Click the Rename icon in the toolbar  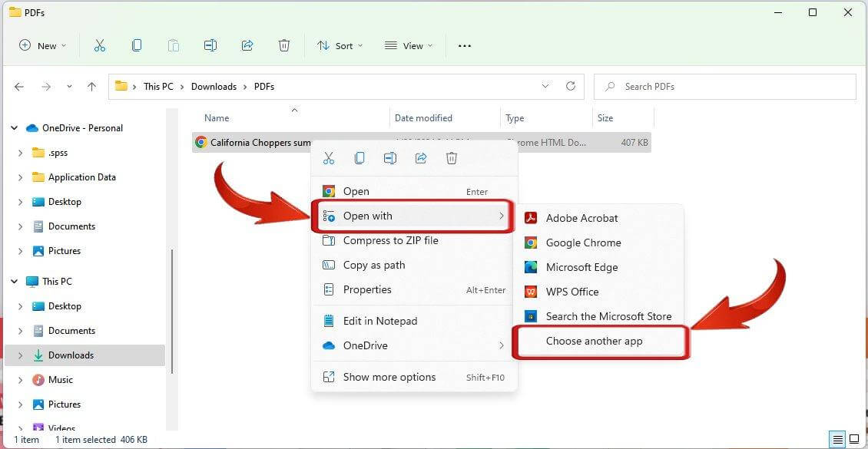coord(210,45)
